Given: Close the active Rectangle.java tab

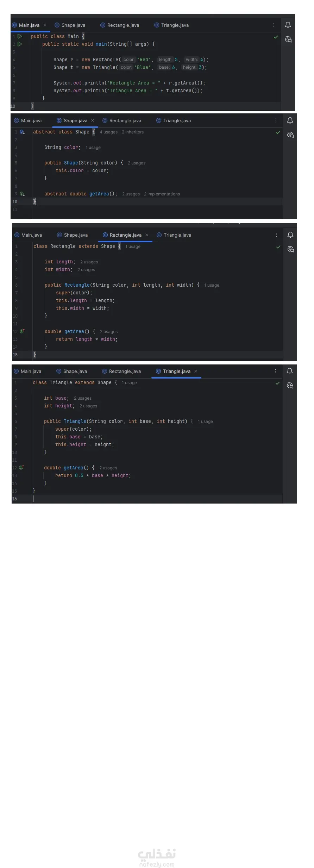Looking at the screenshot, I should (147, 235).
